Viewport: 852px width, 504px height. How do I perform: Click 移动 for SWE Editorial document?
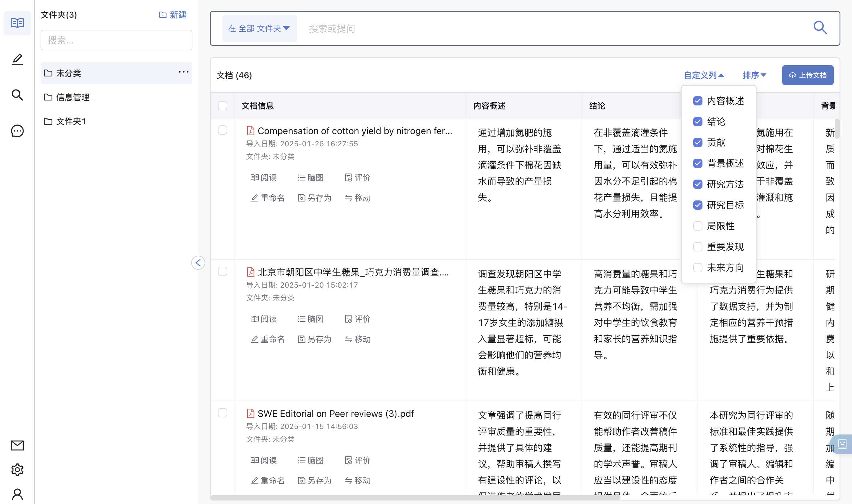(x=358, y=481)
